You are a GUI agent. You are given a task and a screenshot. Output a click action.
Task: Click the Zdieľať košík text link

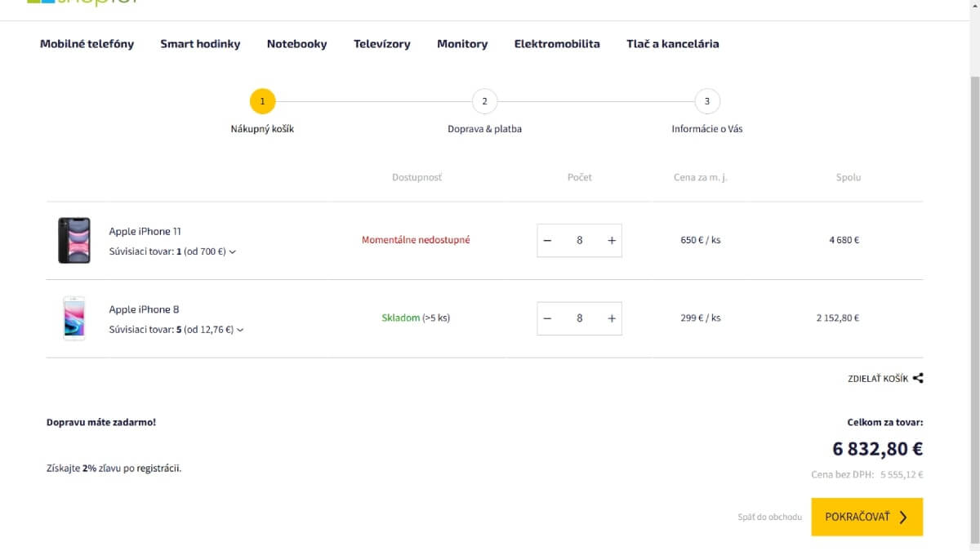pos(878,379)
